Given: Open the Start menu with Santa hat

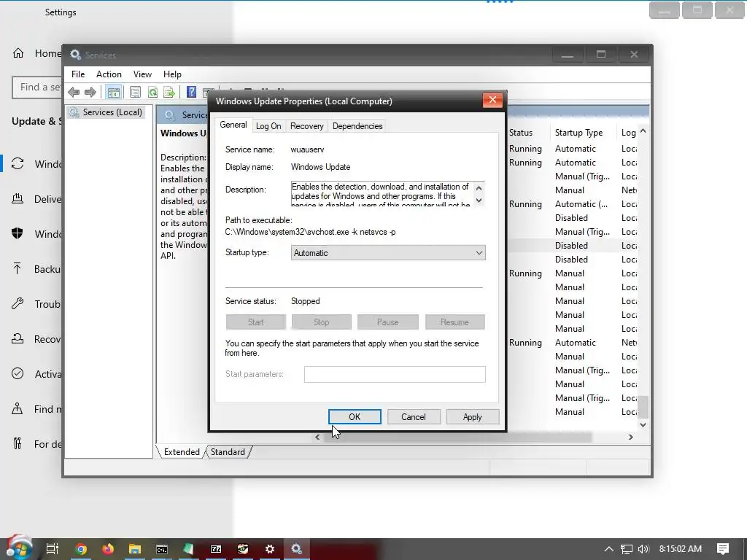Looking at the screenshot, I should 20,548.
